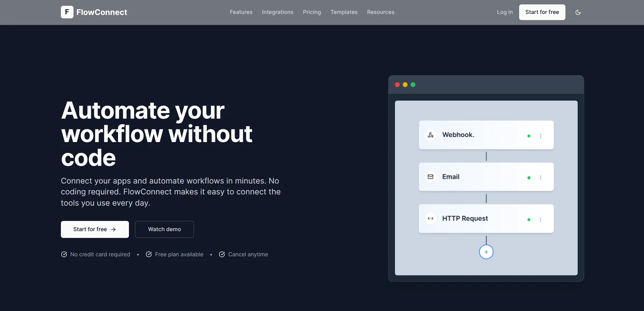Open the Features menu item
This screenshot has height=311, width=644.
(x=241, y=12)
